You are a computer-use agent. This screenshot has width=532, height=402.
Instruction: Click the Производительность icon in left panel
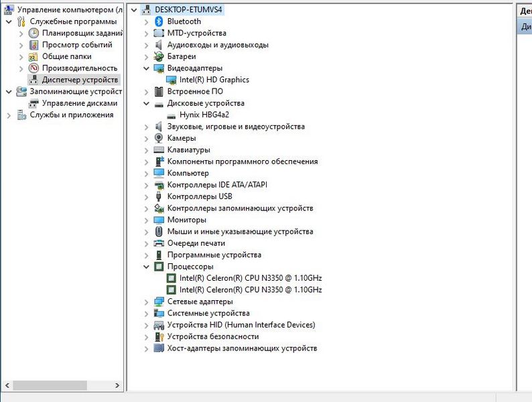pyautogui.click(x=34, y=68)
